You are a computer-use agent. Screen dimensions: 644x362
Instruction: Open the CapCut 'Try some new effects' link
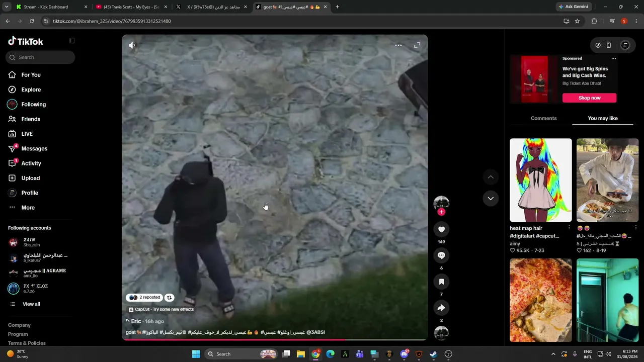162,309
